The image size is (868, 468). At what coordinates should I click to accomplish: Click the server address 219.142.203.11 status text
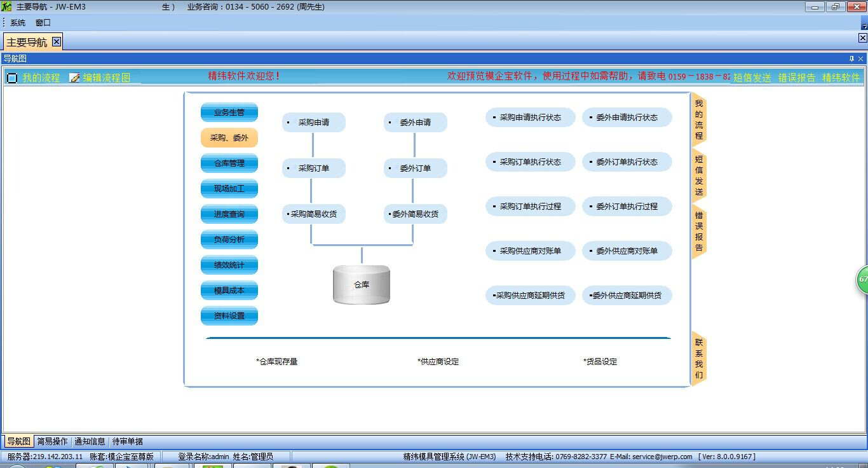[x=45, y=457]
